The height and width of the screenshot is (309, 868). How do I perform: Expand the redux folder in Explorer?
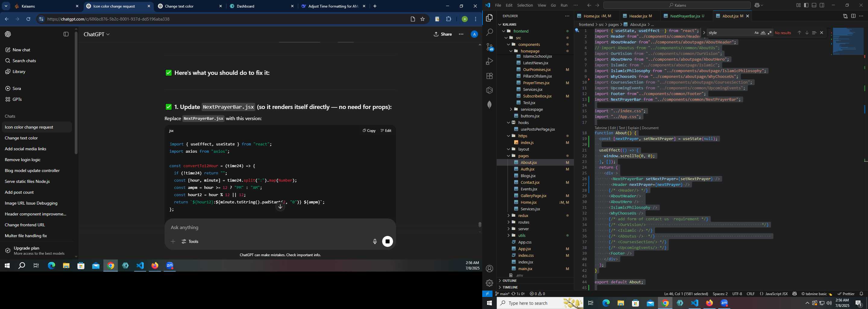508,215
